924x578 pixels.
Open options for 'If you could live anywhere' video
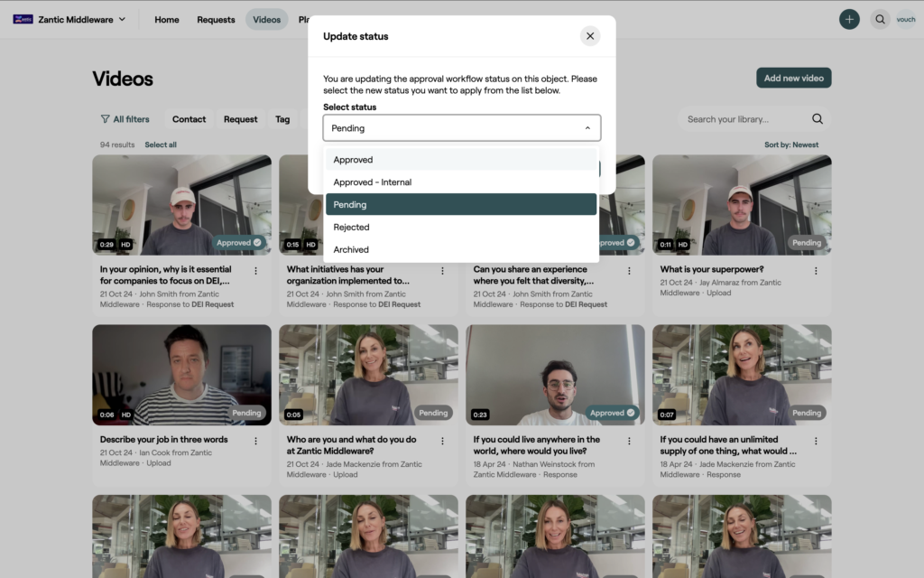click(629, 441)
